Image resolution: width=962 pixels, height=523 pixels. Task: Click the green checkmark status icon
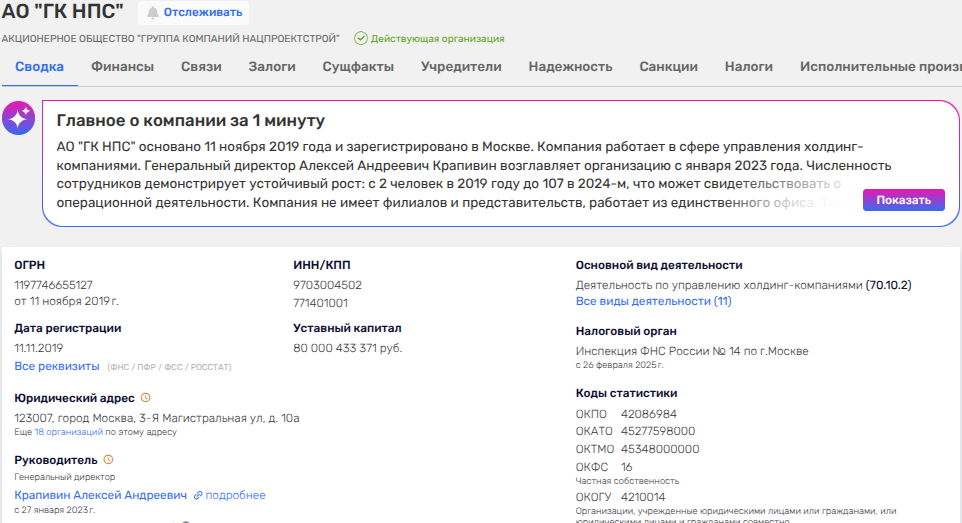point(360,38)
